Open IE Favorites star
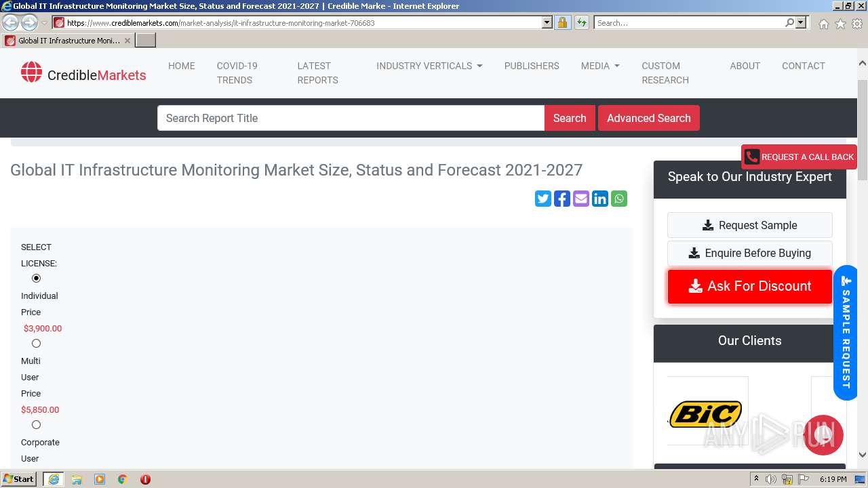 pos(840,24)
